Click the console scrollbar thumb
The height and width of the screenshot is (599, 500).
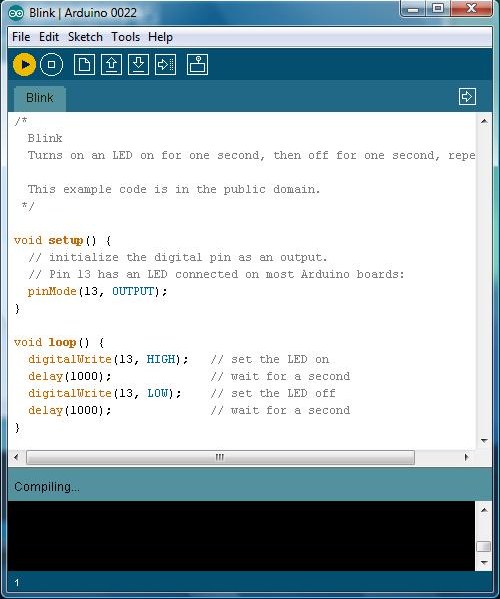484,546
